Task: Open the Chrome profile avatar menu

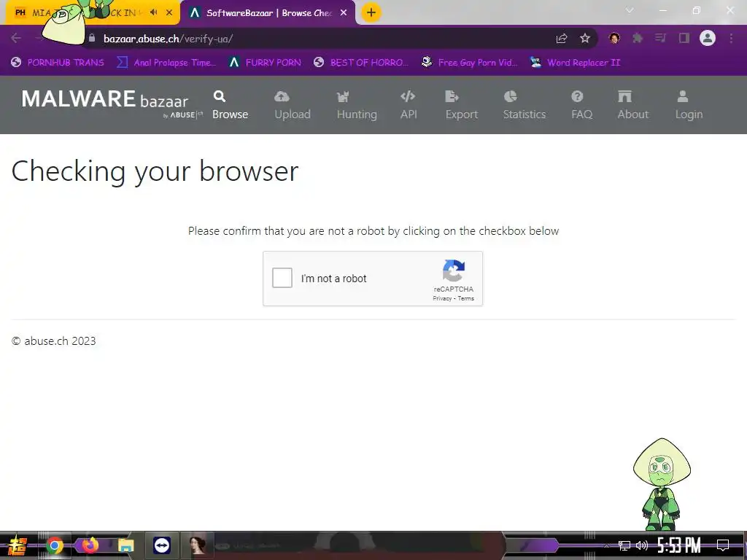Action: click(x=708, y=38)
